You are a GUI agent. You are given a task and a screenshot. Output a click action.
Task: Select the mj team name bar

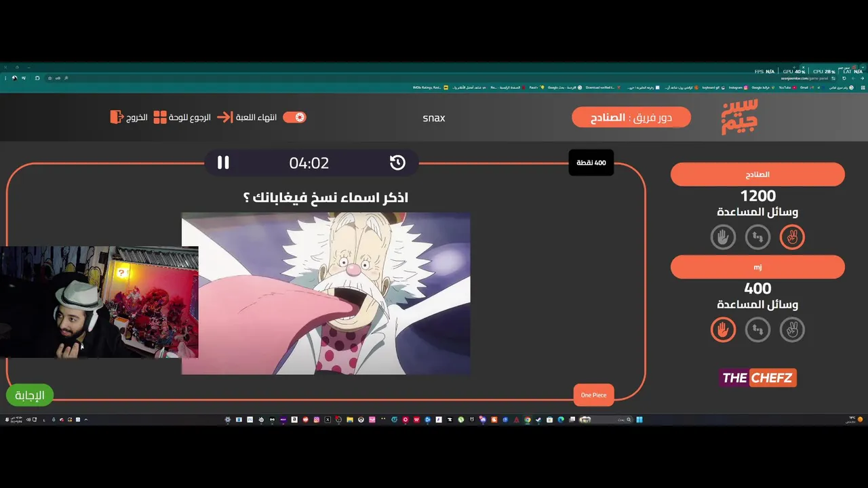pos(757,267)
